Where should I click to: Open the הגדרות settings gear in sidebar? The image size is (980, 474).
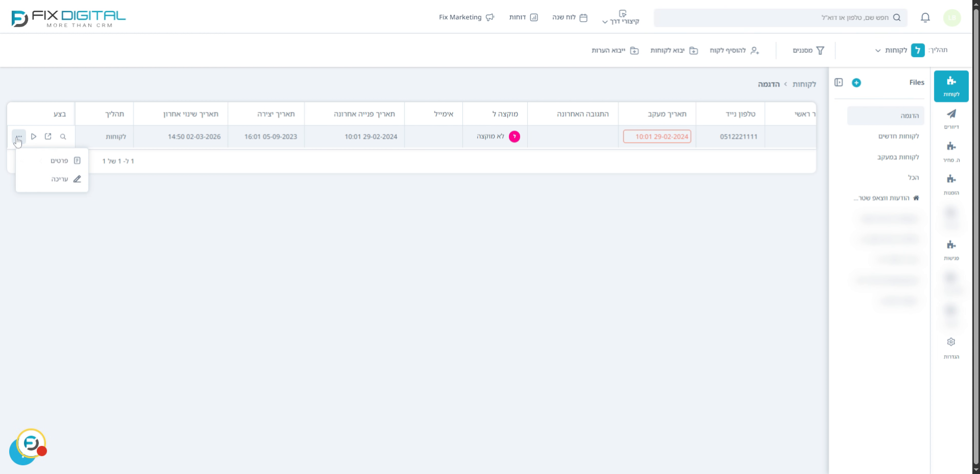(951, 347)
